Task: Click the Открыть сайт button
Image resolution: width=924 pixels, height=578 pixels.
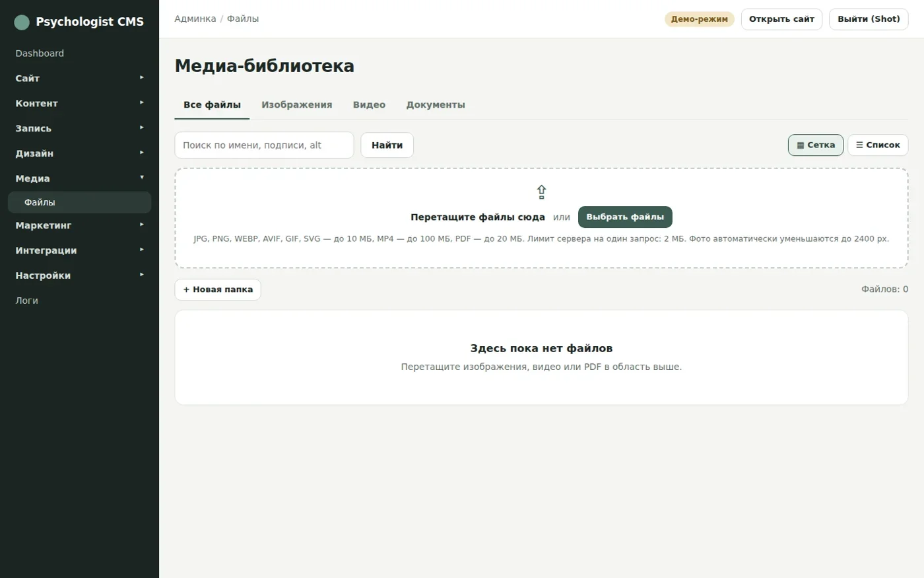Action: [x=781, y=19]
